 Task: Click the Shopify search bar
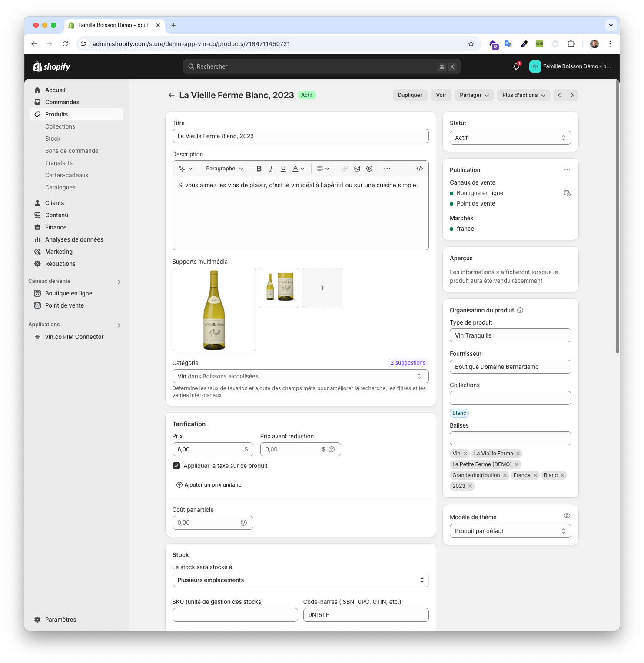(322, 66)
